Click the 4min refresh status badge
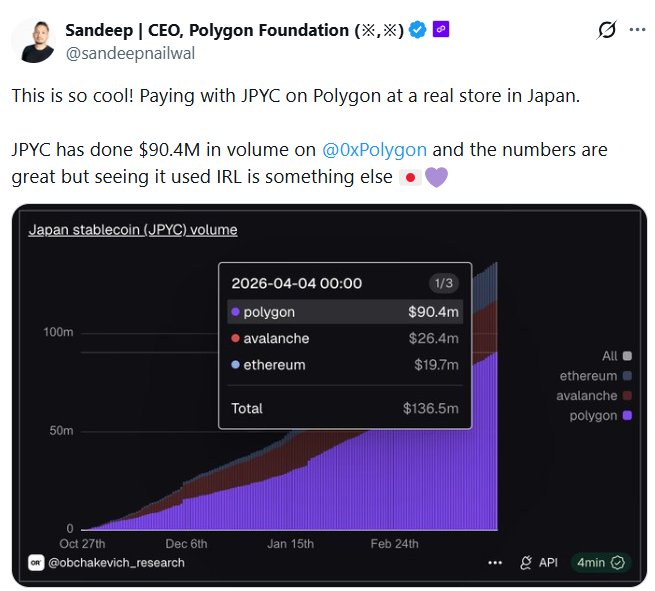Screen dimensions: 655x591 pos(601,563)
